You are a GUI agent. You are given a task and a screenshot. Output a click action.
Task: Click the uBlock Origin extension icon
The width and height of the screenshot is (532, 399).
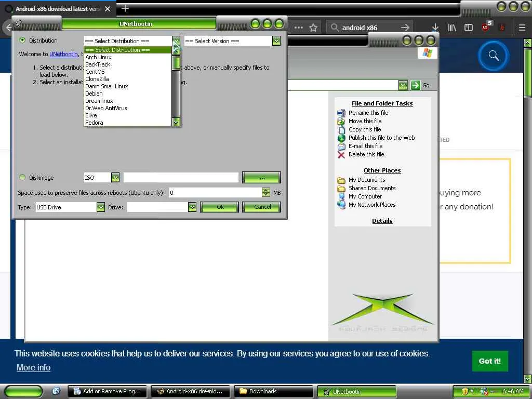[486, 26]
